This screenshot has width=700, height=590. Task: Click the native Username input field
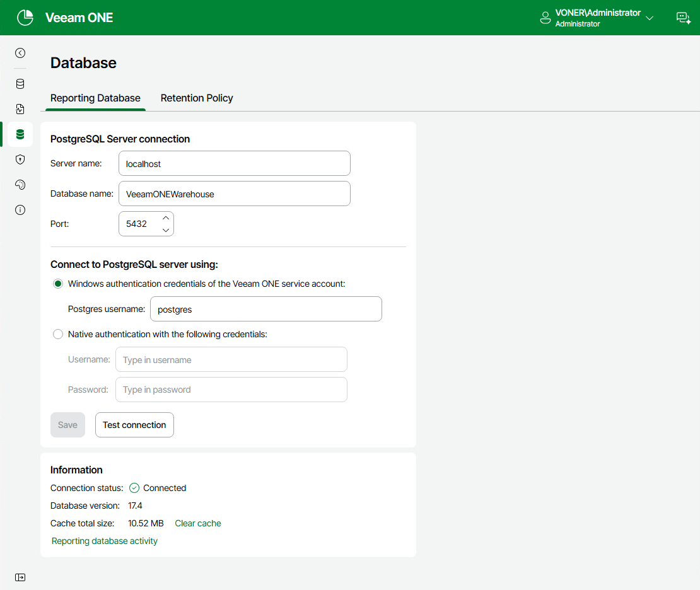(x=231, y=359)
